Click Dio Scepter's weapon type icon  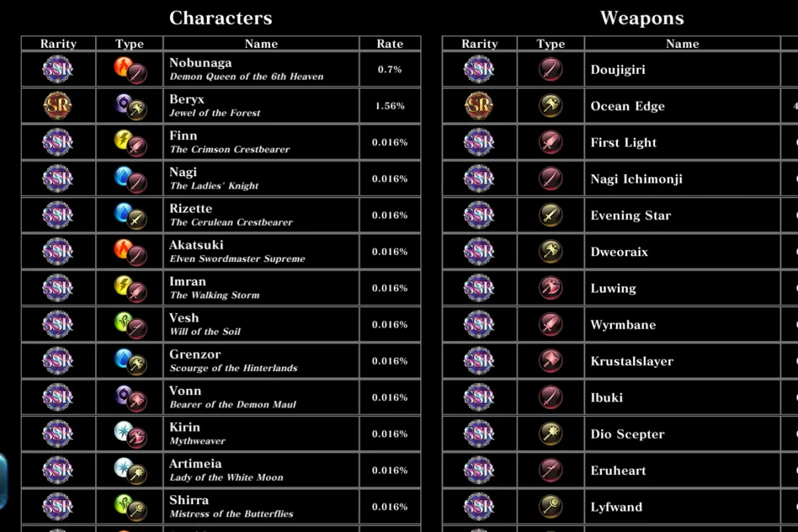[x=551, y=434]
